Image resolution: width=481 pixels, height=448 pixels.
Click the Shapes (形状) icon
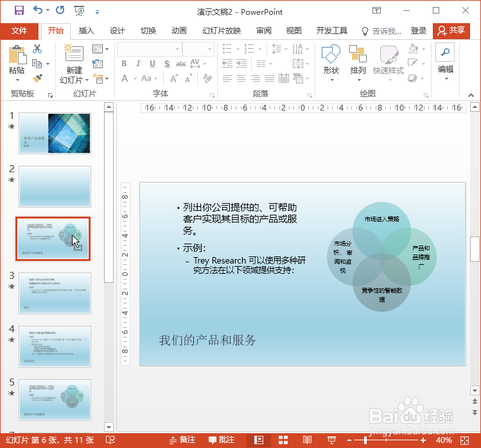click(x=331, y=54)
